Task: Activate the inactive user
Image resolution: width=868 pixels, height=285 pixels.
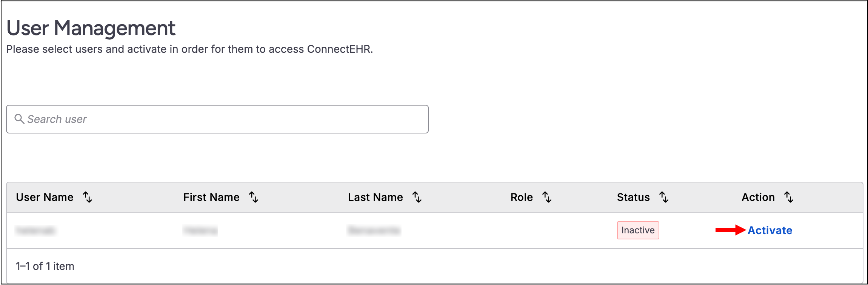Action: click(x=770, y=230)
